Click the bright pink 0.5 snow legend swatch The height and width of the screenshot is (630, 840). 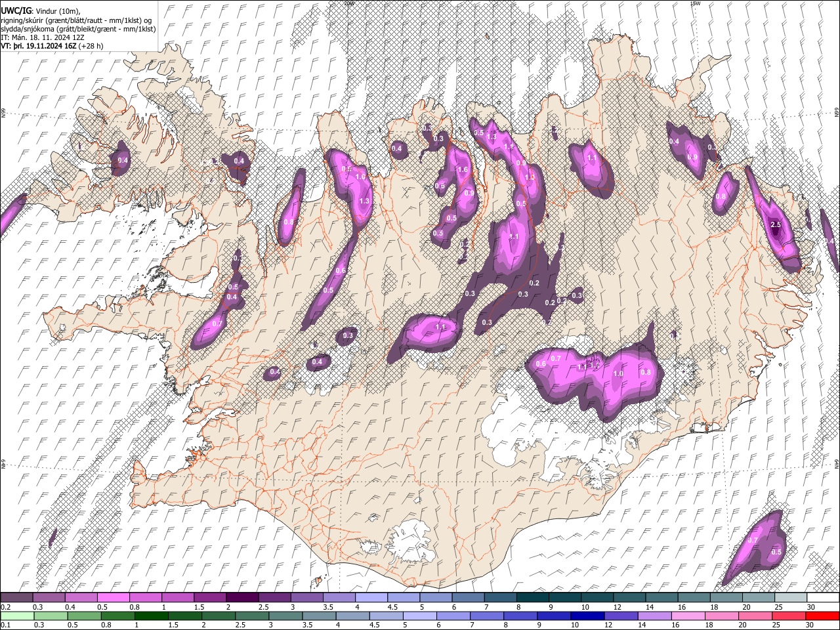coord(113,598)
